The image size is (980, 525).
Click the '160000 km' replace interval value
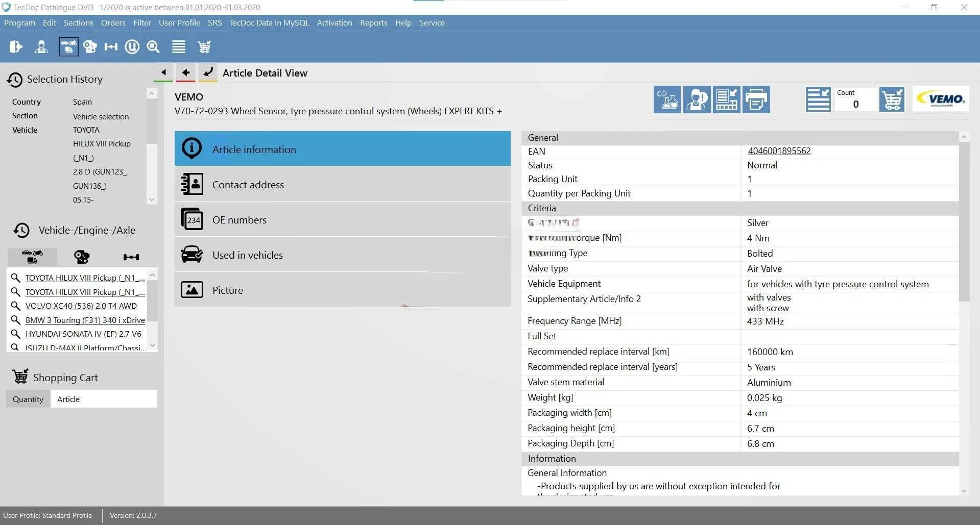[x=770, y=352]
